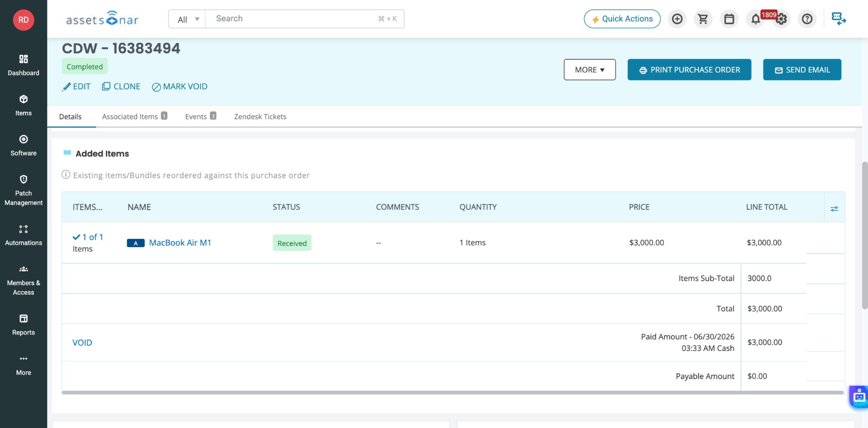The width and height of the screenshot is (868, 428).
Task: Open the shopping cart icon
Action: (x=703, y=19)
